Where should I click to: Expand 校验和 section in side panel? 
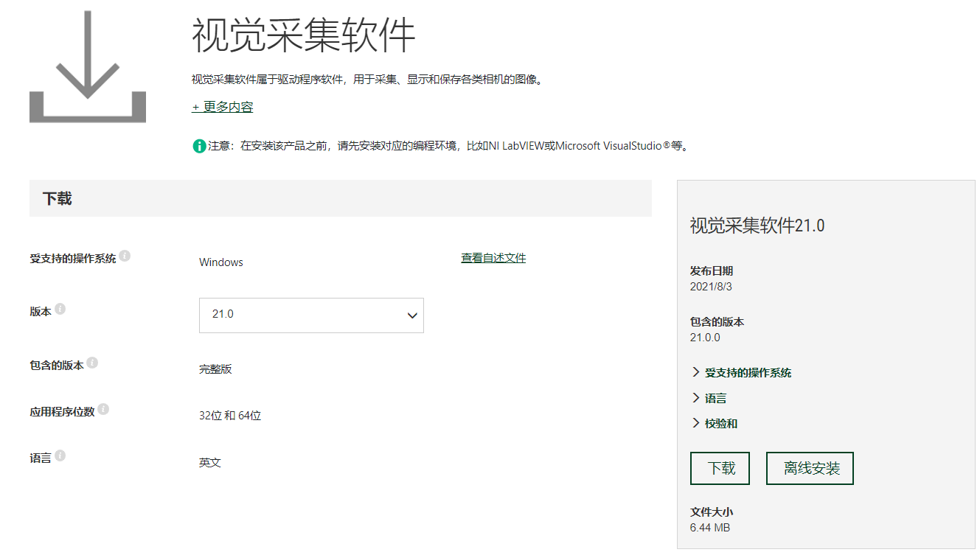click(x=715, y=423)
